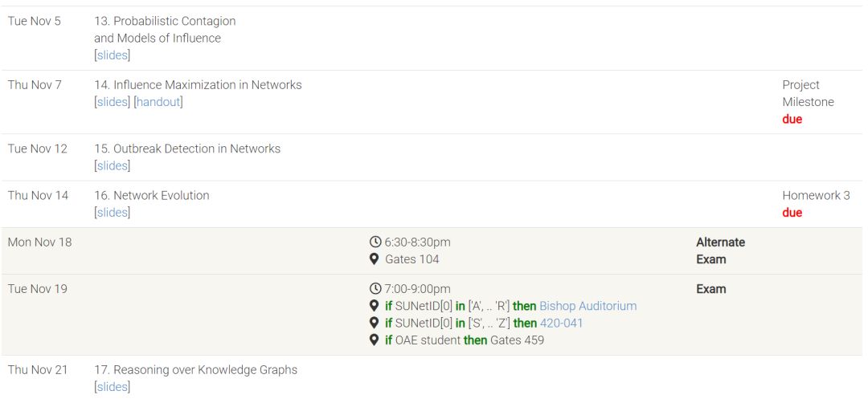Click the Project Milestone due label
This screenshot has height=399, width=868.
[792, 119]
